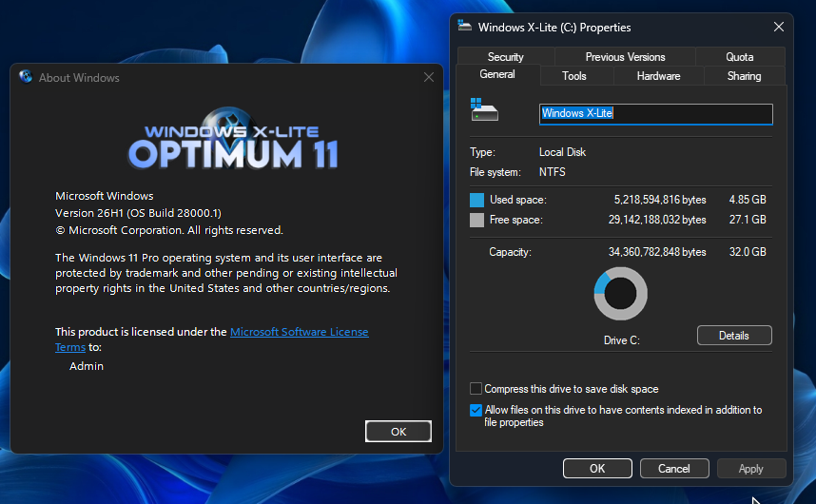816x504 pixels.
Task: Click the Local Disk type value
Action: [563, 152]
